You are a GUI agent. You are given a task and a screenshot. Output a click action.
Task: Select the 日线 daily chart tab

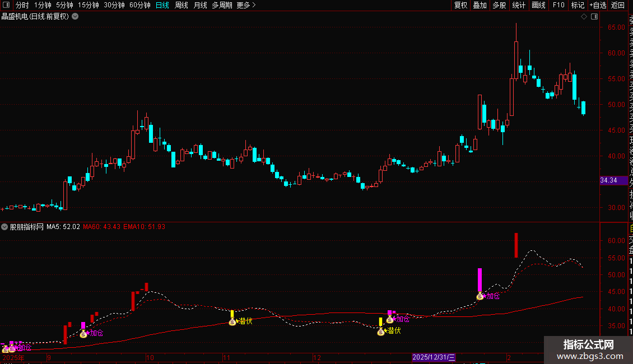click(162, 5)
